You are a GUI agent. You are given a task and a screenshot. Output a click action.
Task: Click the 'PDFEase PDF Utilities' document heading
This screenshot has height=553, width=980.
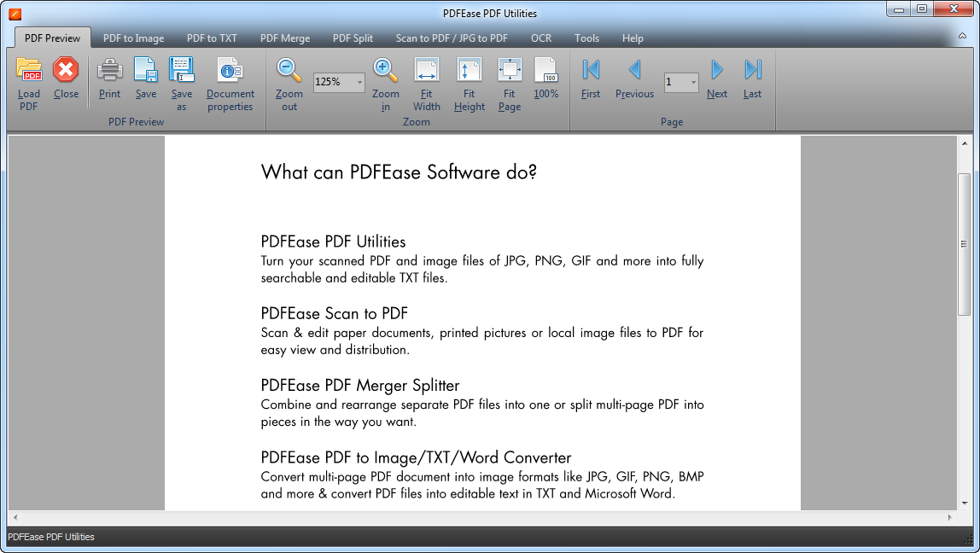tap(333, 242)
